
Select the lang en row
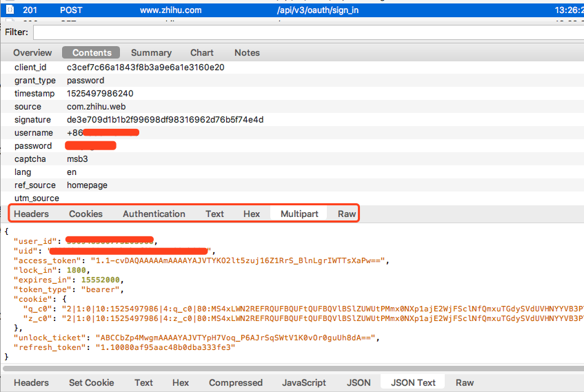pos(292,172)
